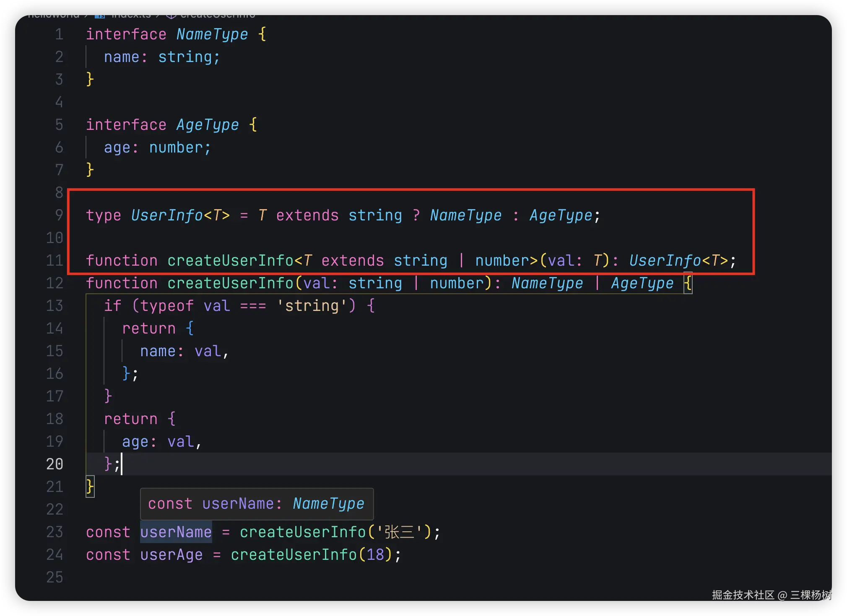The image size is (847, 616).
Task: Click line number 20 in gutter
Action: click(55, 464)
